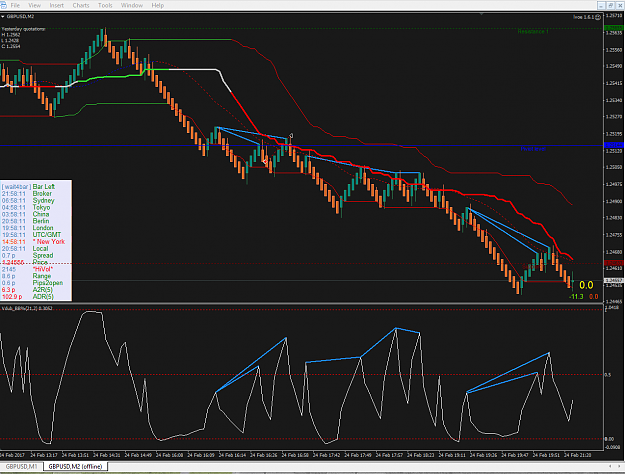Open the Insert menu
The height and width of the screenshot is (474, 625).
57,5
